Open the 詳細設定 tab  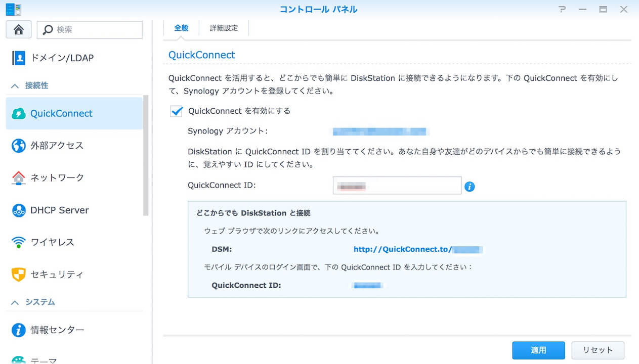pos(224,28)
